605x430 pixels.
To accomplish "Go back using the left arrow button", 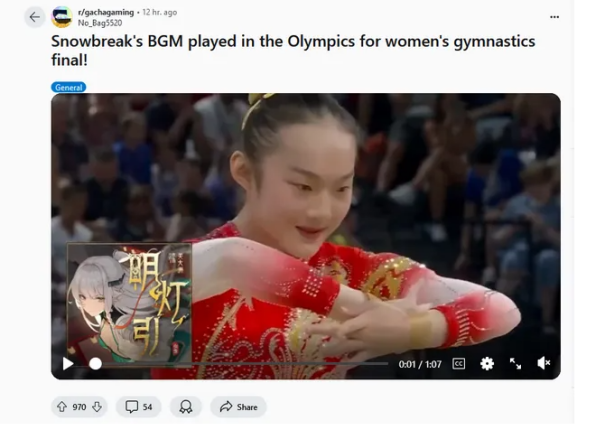I will click(35, 17).
